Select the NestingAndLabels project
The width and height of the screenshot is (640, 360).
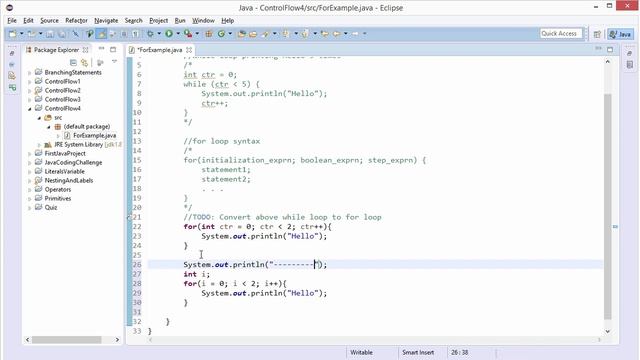pyautogui.click(x=69, y=180)
